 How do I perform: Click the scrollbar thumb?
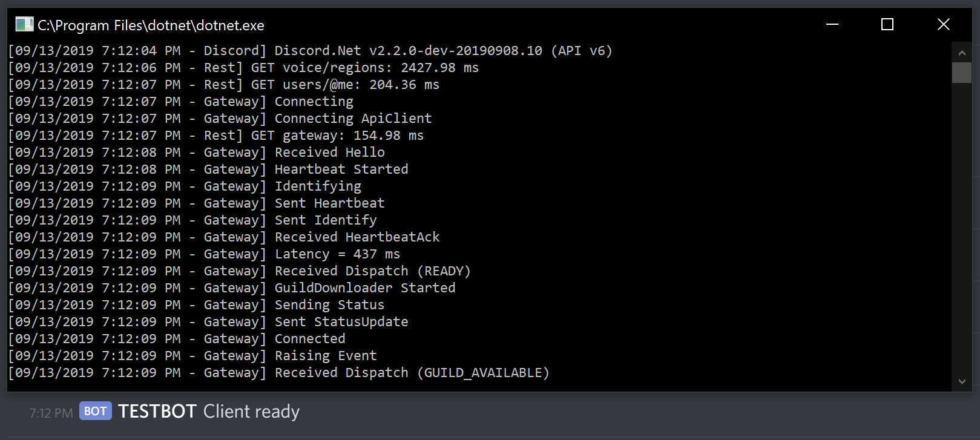point(962,73)
